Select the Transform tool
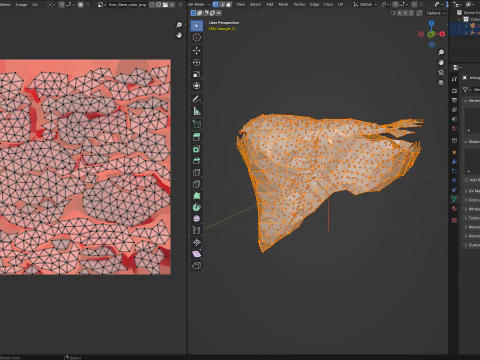Viewport: 480px width, 360px height. [197, 86]
